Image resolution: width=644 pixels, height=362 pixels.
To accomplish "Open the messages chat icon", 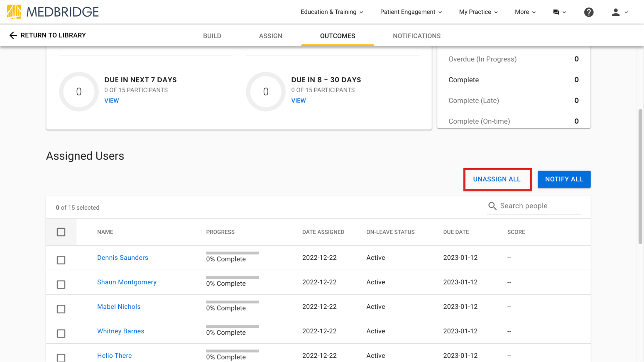I will pos(556,12).
